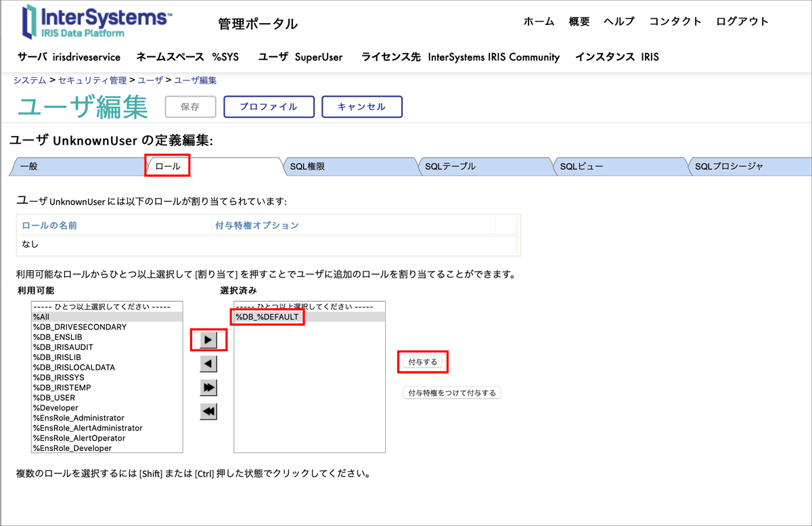Go to ホーム link
Viewport: 812px width, 526px height.
click(x=539, y=21)
